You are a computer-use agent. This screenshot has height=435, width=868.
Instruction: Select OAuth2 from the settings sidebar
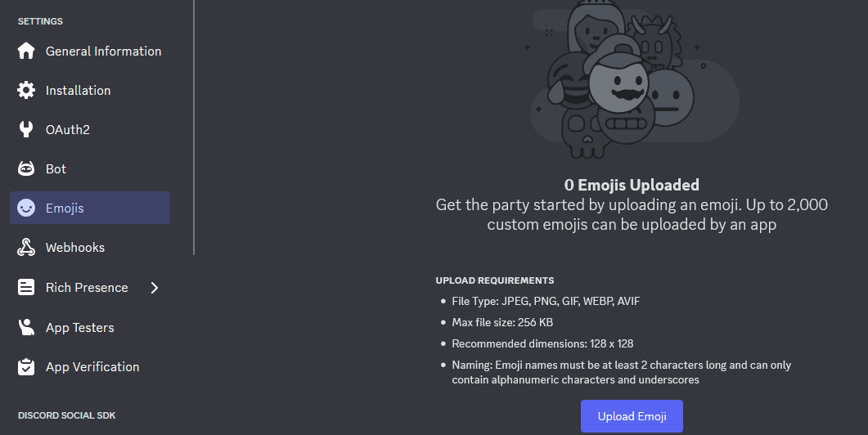67,129
